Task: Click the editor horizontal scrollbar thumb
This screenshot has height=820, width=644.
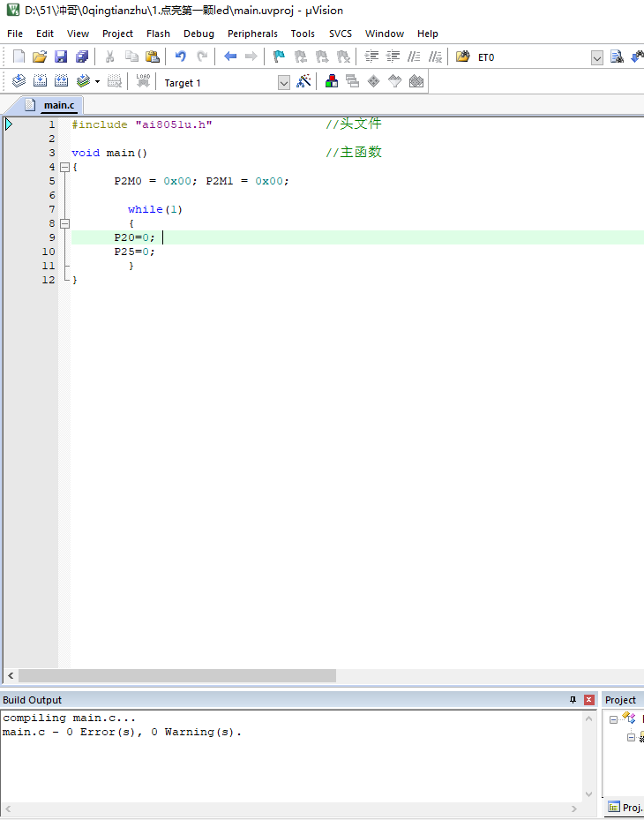Action: tap(177, 675)
